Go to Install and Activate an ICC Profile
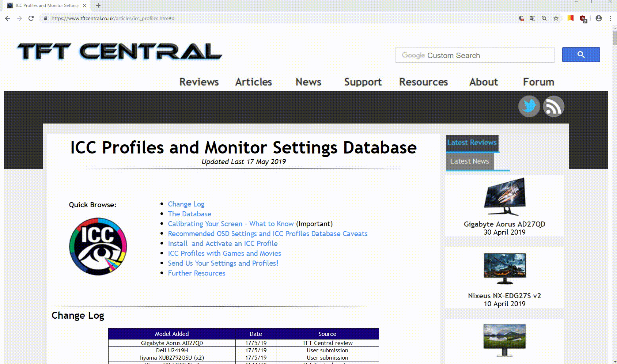This screenshot has height=364, width=617. pyautogui.click(x=223, y=243)
